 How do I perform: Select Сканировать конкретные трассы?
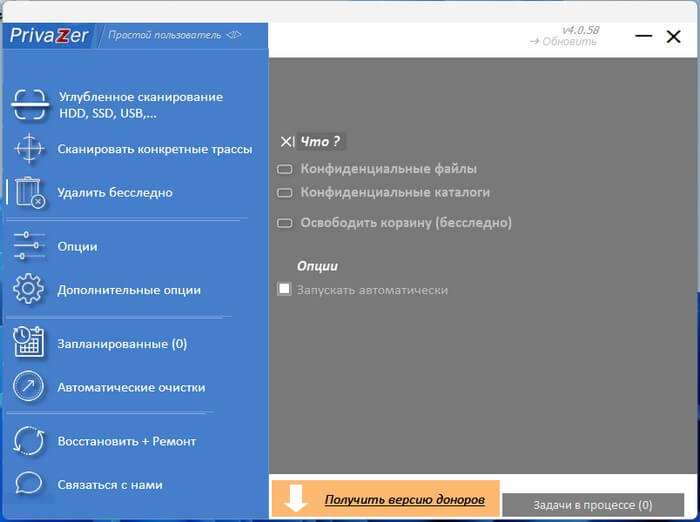click(155, 149)
